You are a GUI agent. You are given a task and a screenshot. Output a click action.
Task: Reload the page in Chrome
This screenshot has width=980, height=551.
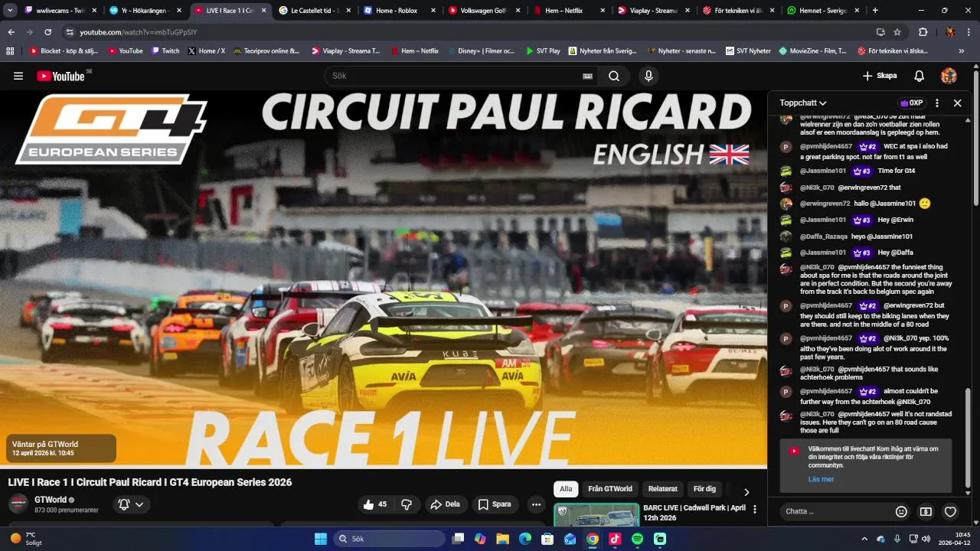47,32
